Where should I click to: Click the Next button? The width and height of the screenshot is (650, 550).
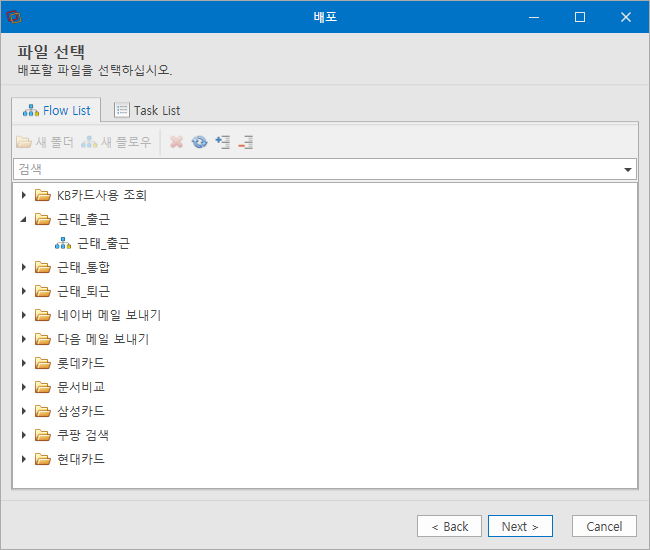point(520,526)
